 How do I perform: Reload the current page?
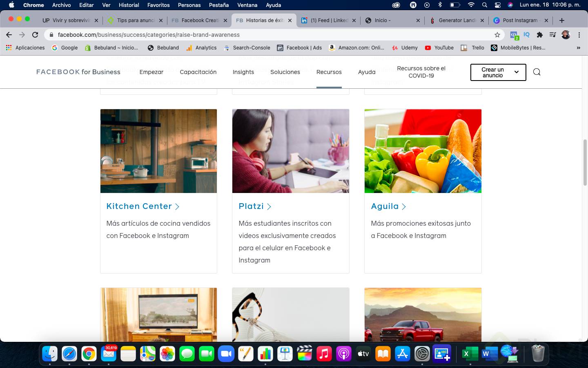click(x=35, y=35)
